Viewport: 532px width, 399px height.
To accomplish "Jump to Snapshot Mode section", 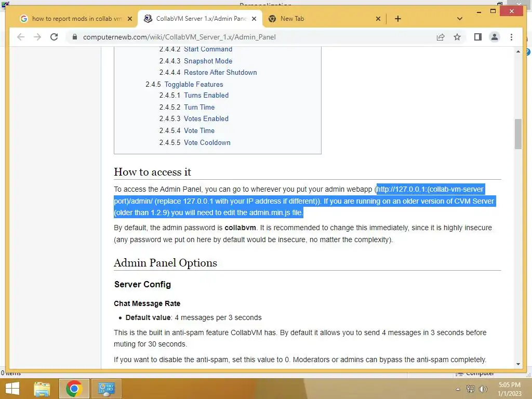I will [208, 61].
